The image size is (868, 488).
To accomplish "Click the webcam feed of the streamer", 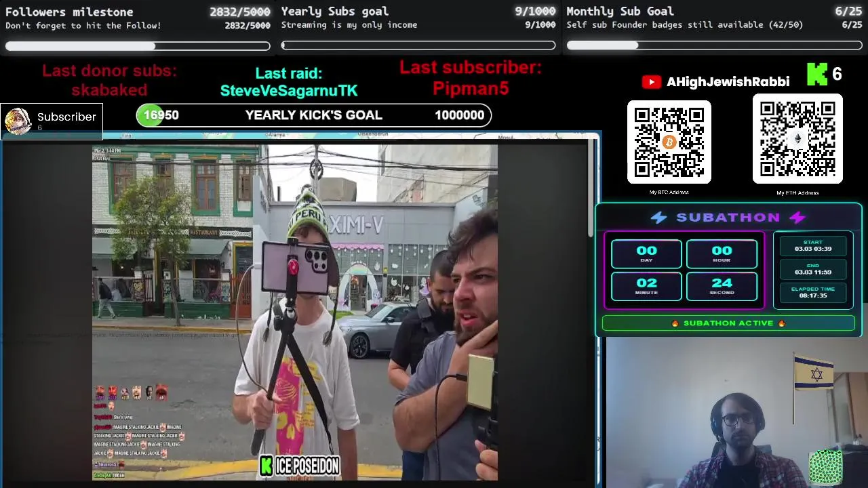I will tap(736, 412).
